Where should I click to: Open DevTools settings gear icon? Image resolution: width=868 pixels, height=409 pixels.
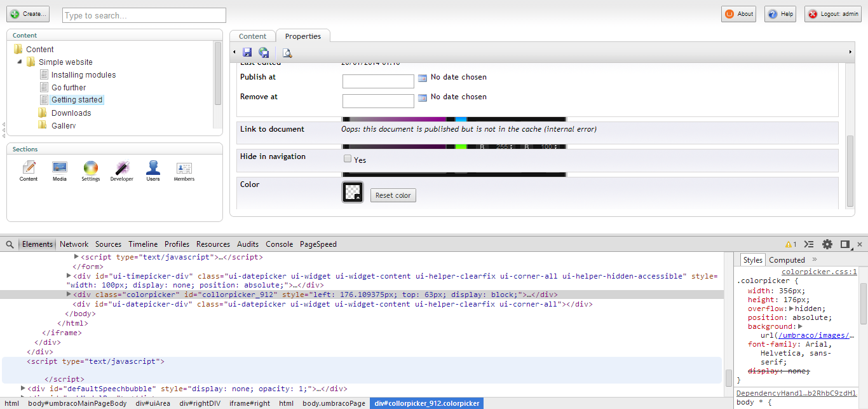tap(827, 244)
